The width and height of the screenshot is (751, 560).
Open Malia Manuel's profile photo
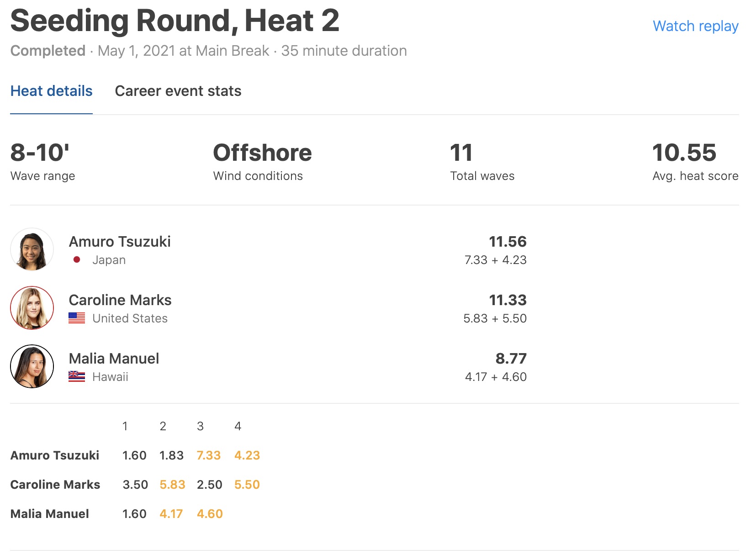pyautogui.click(x=32, y=366)
